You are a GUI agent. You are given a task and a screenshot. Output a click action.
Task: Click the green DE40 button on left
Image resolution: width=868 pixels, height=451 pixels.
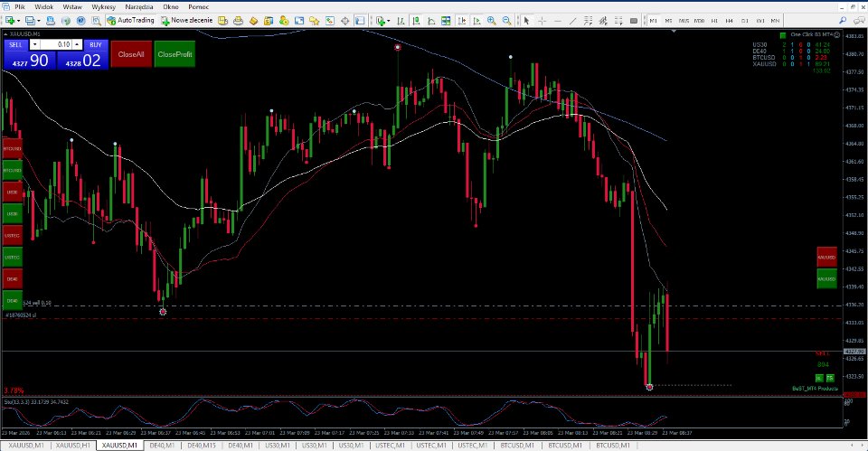(x=12, y=300)
